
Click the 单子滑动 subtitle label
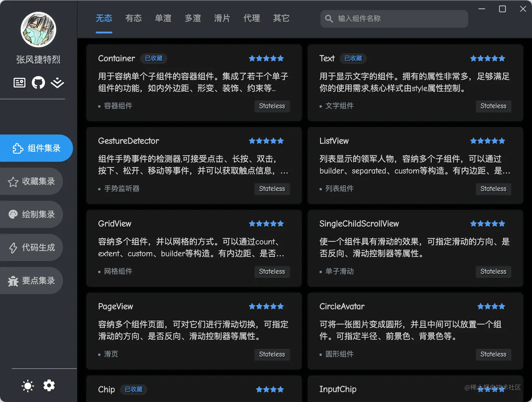coord(340,271)
